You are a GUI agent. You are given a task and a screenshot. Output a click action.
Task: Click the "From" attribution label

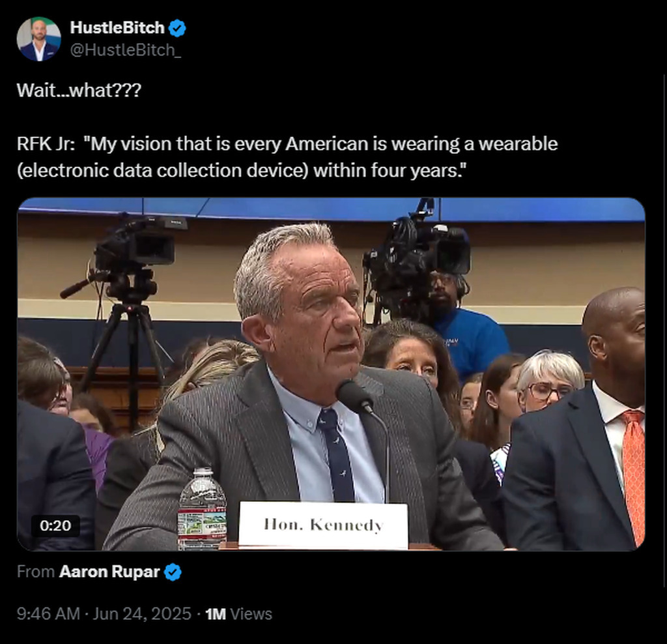coord(36,572)
